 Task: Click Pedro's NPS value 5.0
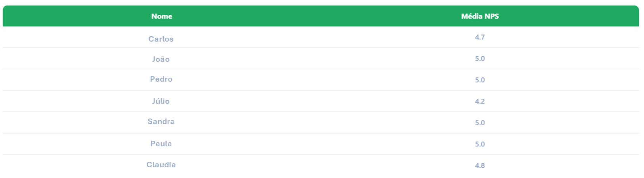coord(480,80)
